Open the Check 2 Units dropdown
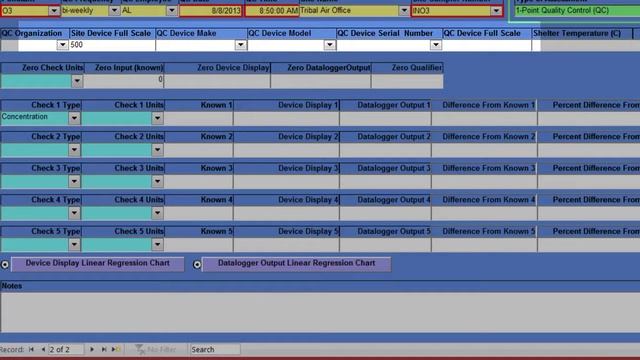Viewport: 640px width, 360px height. [157, 150]
